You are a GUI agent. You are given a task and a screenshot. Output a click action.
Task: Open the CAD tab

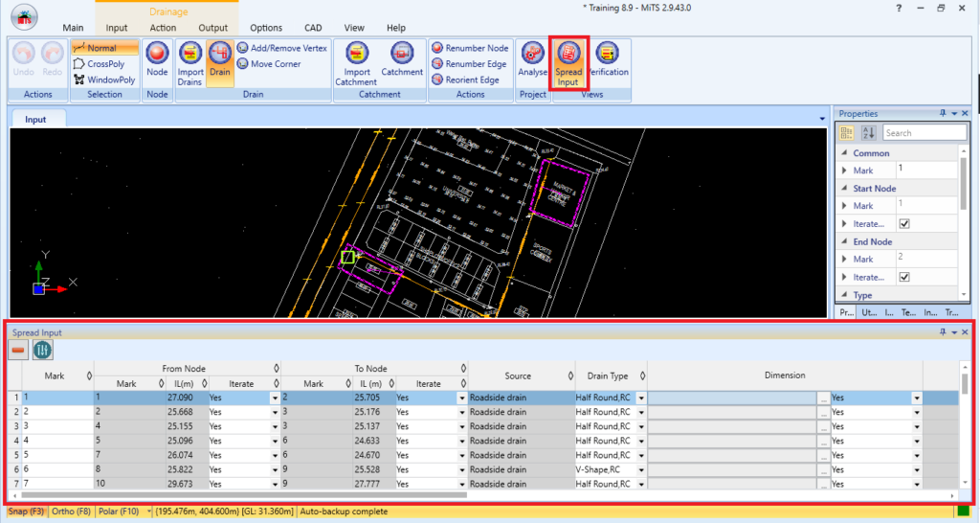click(313, 28)
